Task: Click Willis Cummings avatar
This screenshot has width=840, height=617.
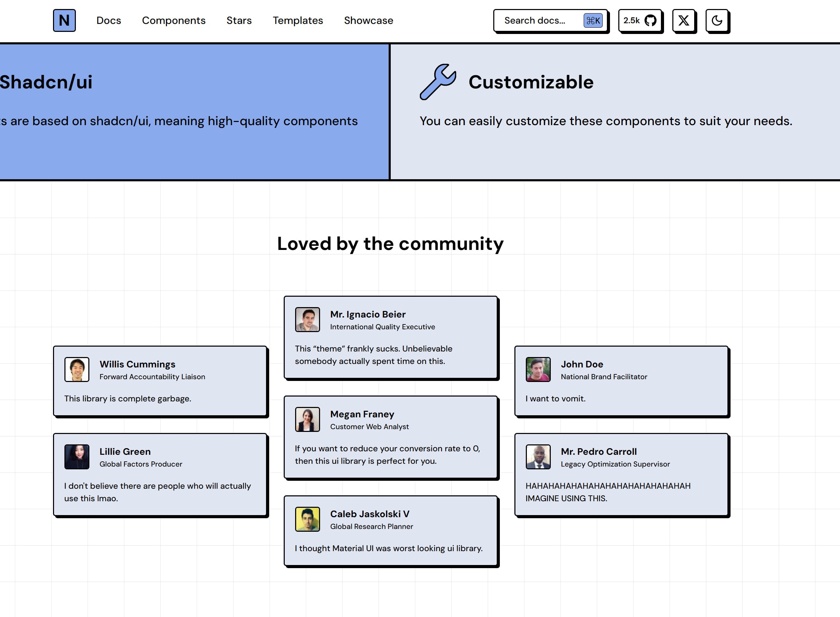Action: point(77,370)
